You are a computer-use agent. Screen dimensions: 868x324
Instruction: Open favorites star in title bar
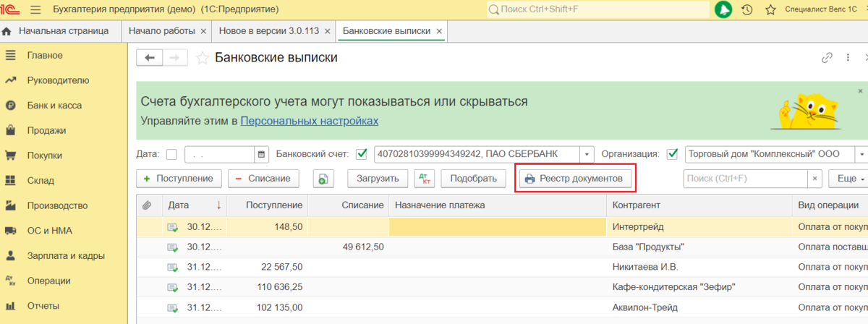point(770,9)
